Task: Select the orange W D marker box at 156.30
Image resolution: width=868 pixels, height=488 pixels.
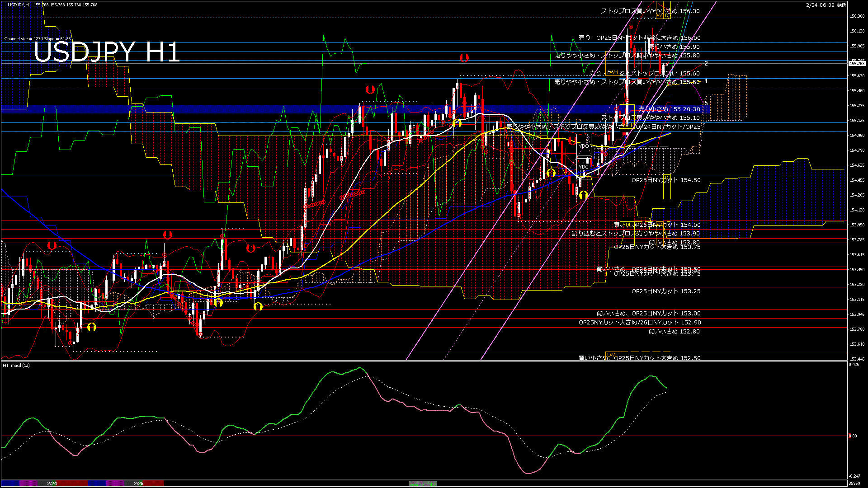Action: point(663,15)
